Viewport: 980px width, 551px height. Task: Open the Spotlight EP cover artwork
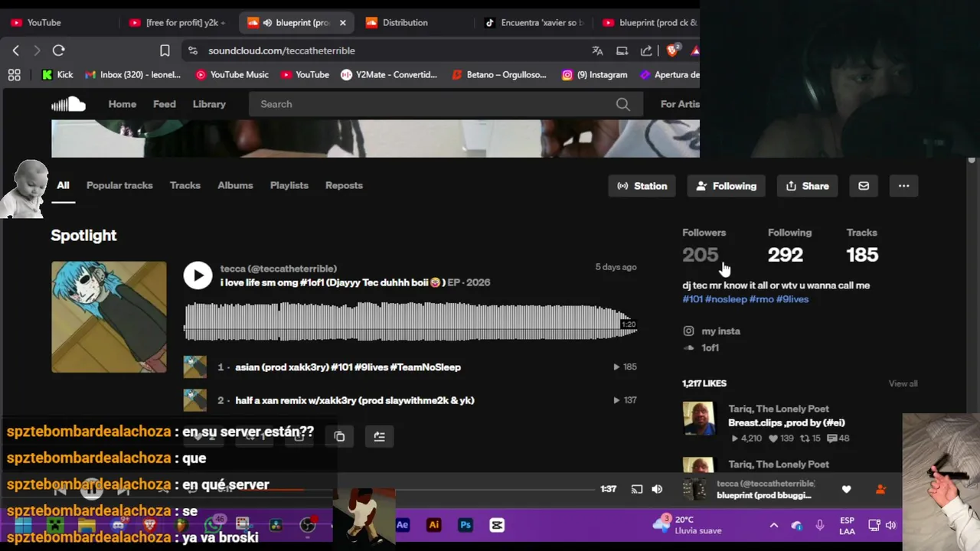tap(109, 317)
